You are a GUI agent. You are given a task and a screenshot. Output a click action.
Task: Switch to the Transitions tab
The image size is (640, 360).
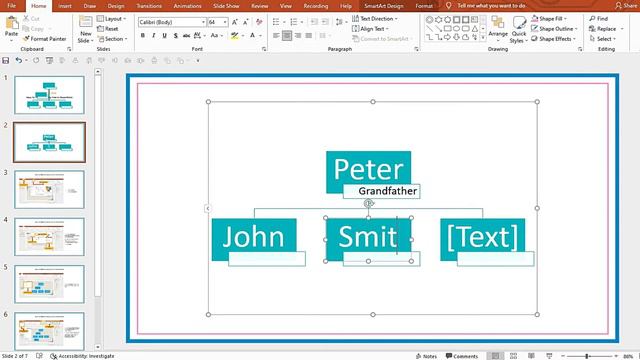(149, 6)
